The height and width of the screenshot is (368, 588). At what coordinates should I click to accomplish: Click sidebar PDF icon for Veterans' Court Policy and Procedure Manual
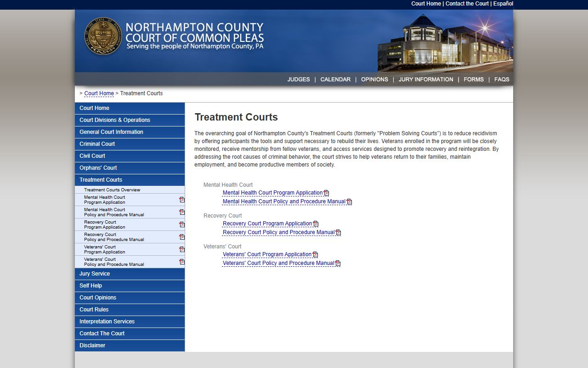tap(182, 262)
